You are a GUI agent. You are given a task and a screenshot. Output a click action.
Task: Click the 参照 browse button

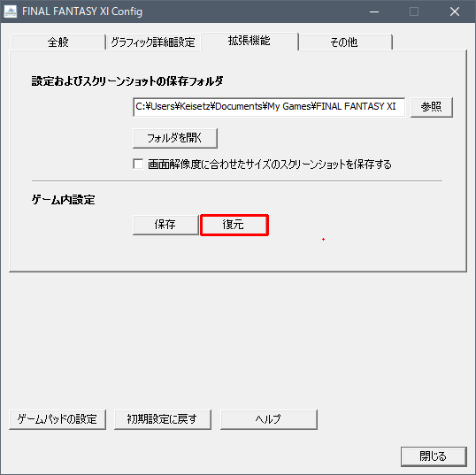click(x=432, y=107)
